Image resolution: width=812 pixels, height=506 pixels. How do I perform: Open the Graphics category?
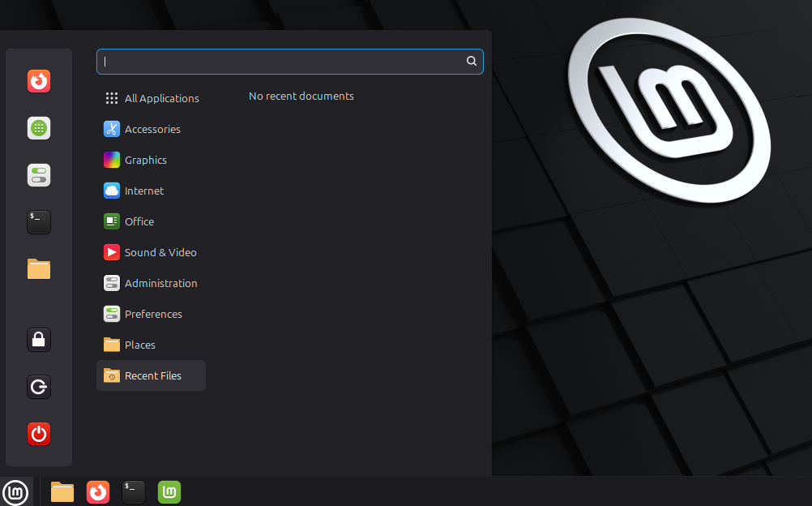coord(147,160)
